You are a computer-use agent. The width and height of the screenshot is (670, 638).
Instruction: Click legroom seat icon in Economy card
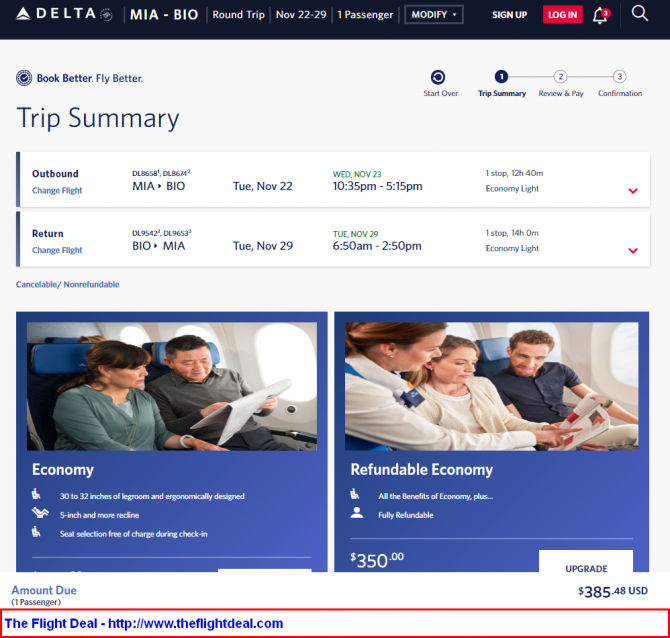point(36,494)
